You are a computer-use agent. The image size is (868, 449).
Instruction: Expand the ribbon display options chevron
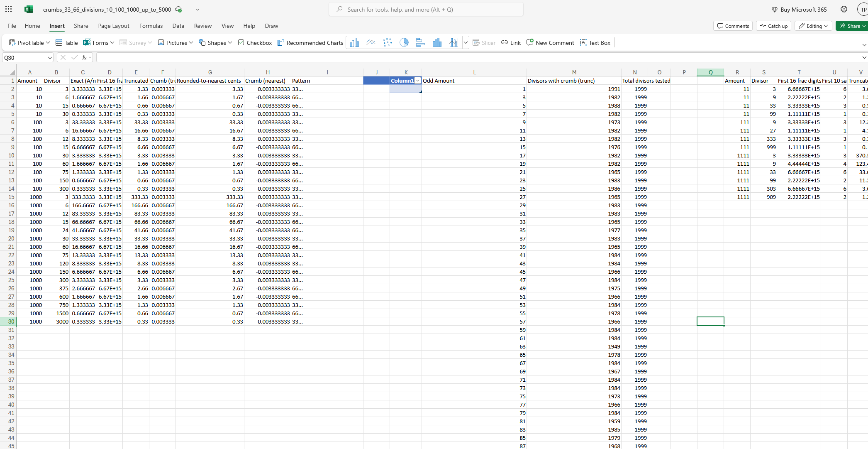click(x=864, y=44)
